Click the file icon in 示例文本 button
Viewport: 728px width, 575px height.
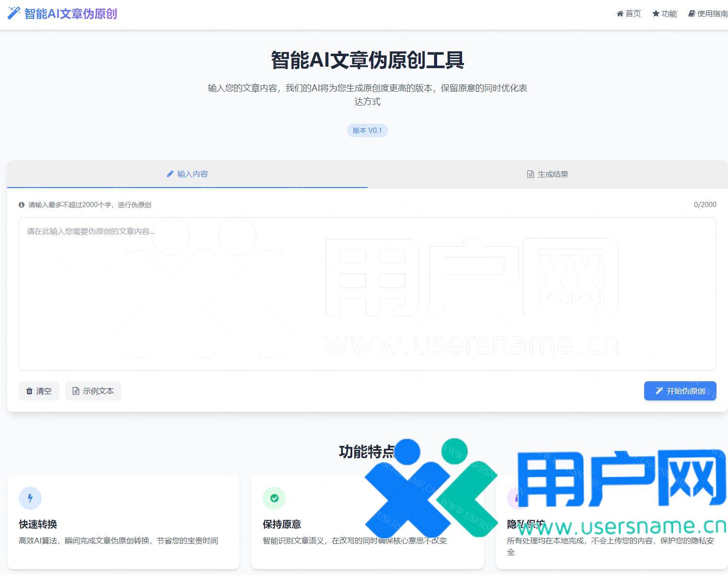[x=76, y=391]
